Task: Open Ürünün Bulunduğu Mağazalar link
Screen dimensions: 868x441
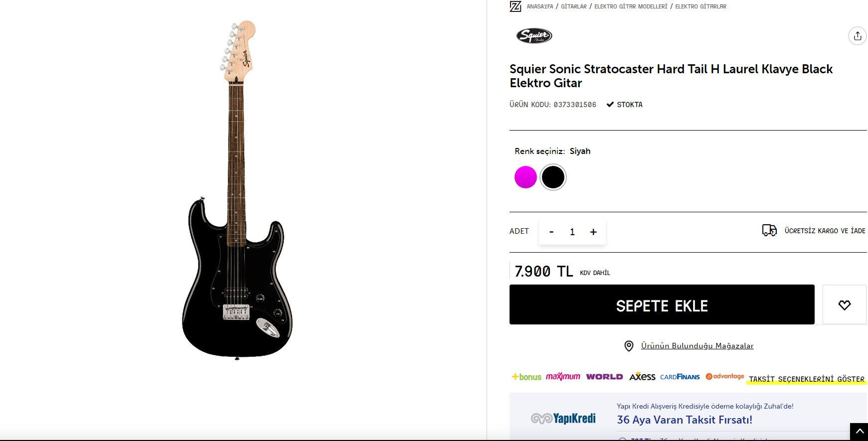Action: (697, 346)
